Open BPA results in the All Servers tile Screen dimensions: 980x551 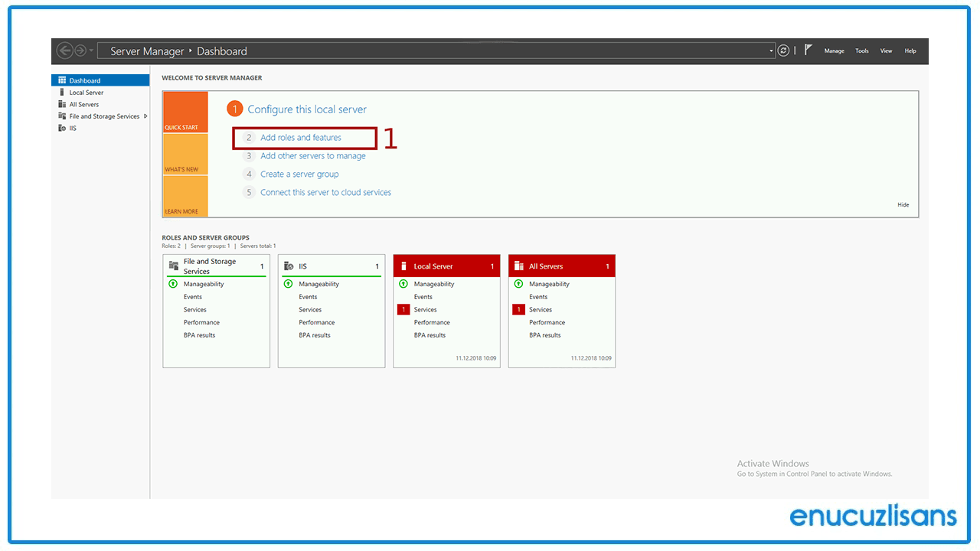tap(545, 335)
